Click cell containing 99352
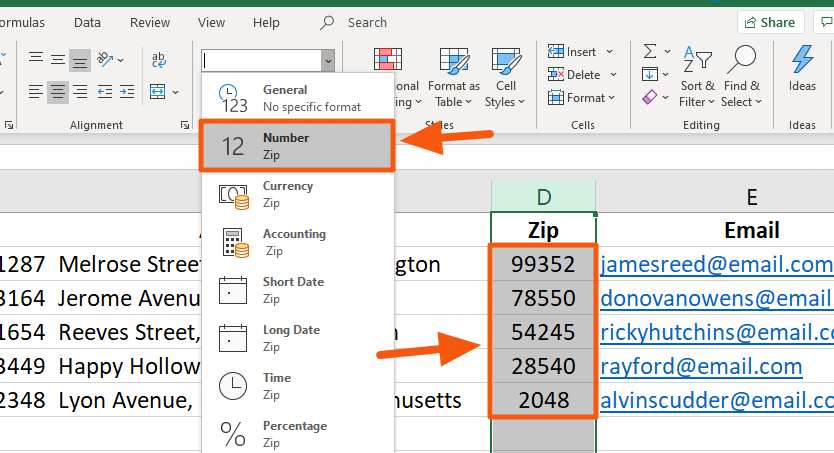The image size is (834, 453). tap(543, 264)
